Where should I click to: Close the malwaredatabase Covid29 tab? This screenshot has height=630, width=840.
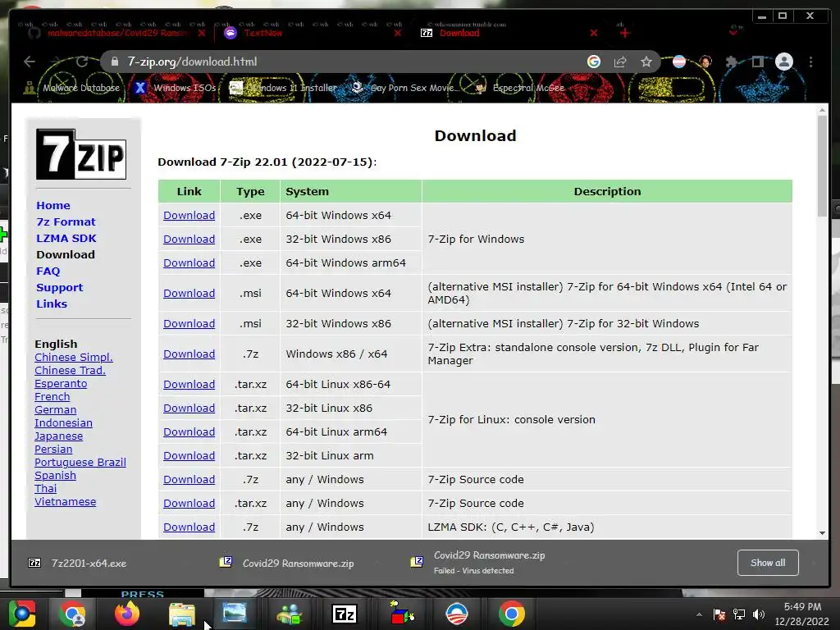pyautogui.click(x=202, y=33)
